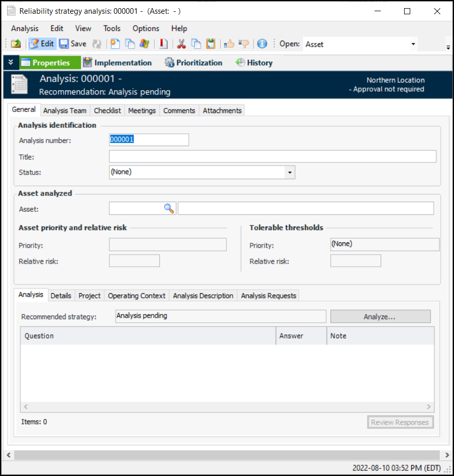Open the History view
The image size is (454, 476).
254,63
